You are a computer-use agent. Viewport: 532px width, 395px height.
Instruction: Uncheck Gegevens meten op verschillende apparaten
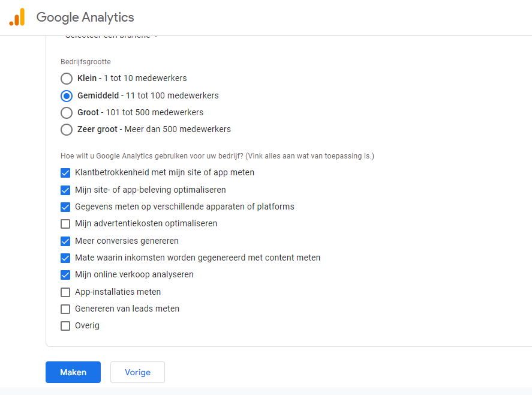65,207
